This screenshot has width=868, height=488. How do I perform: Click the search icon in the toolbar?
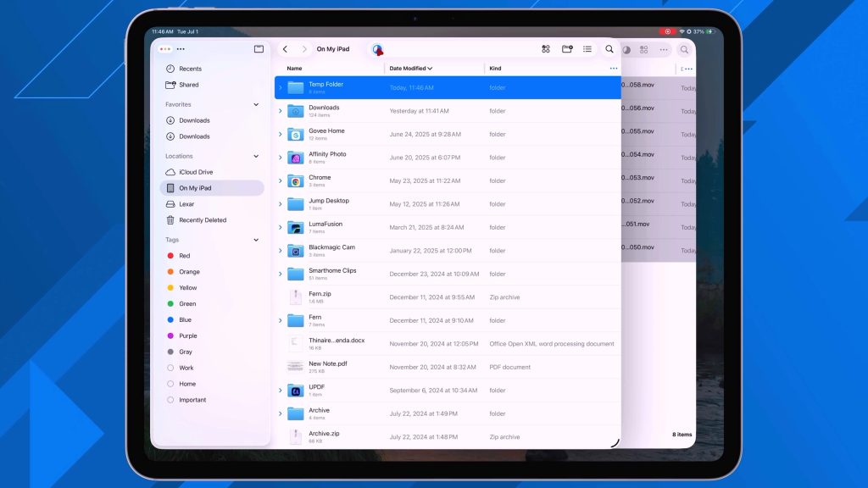609,49
